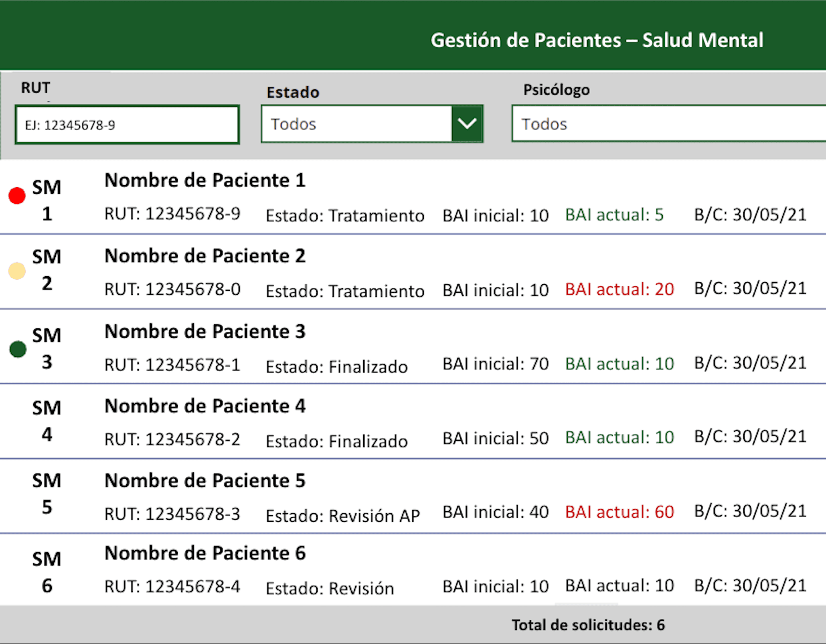Click the Total de solicitudes: 6 label
The image size is (826, 644).
588,625
